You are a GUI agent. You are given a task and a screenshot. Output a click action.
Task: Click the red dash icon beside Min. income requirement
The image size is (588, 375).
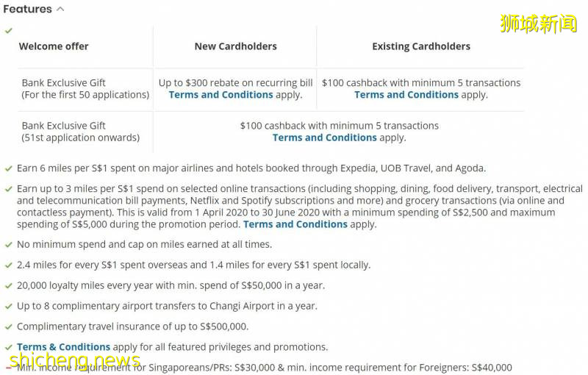[8, 367]
